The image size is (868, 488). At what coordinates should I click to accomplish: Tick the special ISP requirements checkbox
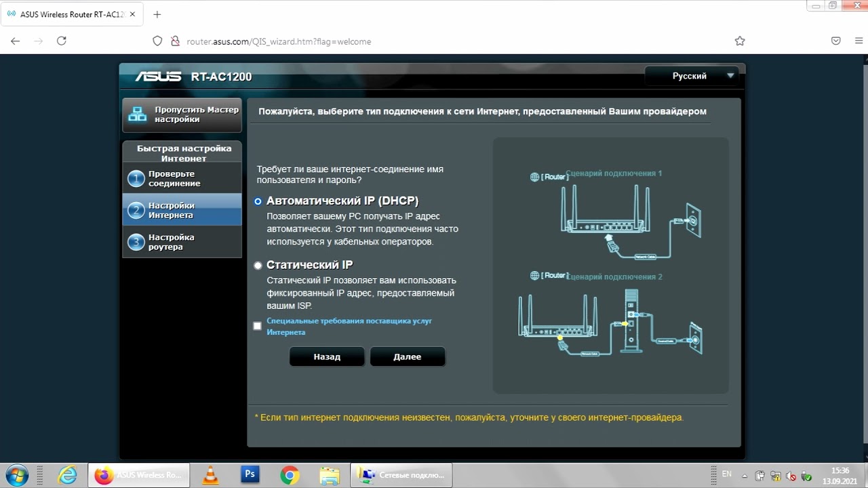(x=257, y=326)
